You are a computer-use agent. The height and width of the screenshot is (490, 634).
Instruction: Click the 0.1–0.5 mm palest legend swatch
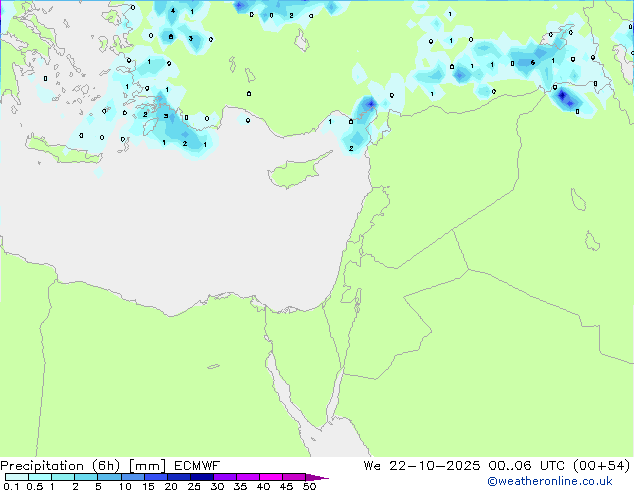17,477
